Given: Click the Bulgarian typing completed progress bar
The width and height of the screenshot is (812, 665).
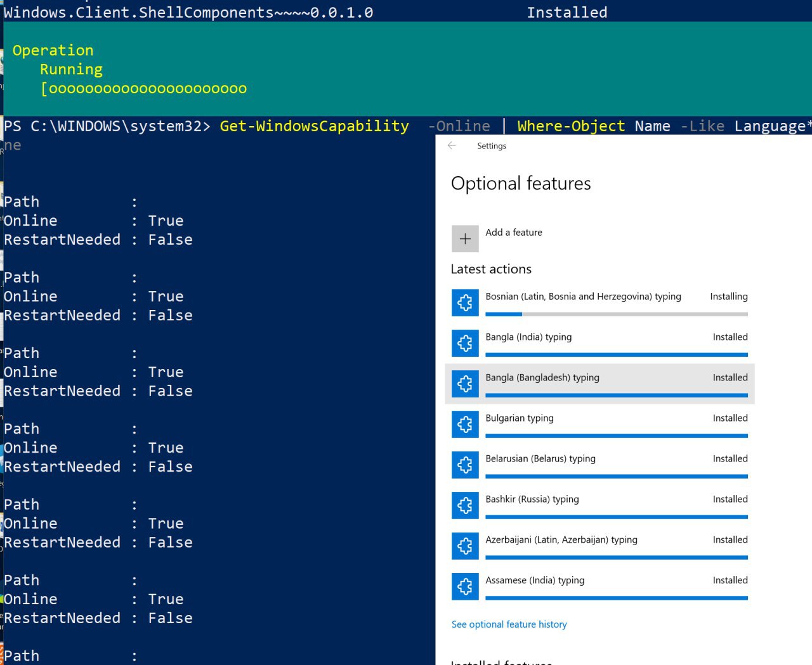Looking at the screenshot, I should [617, 436].
